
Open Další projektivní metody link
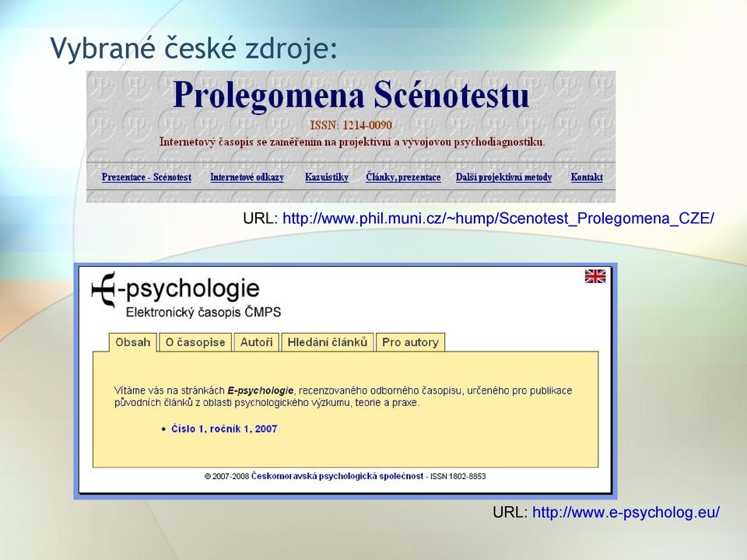point(503,177)
